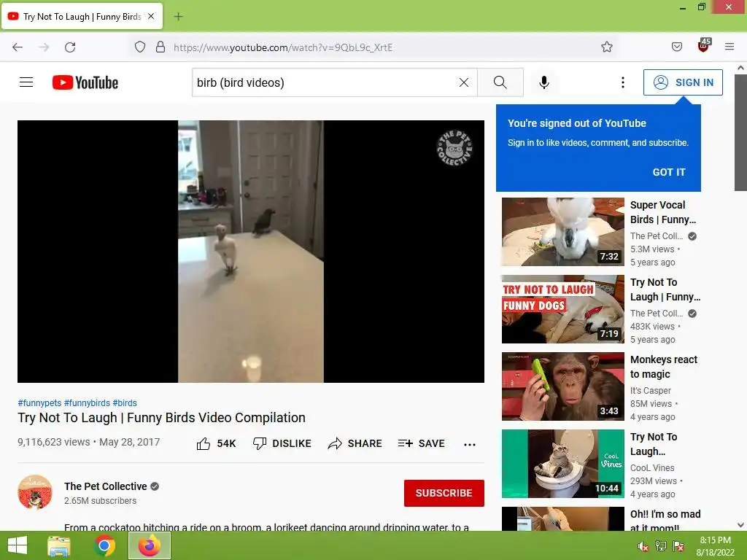Open the Firefox application menu
The image size is (747, 560).
(x=729, y=47)
